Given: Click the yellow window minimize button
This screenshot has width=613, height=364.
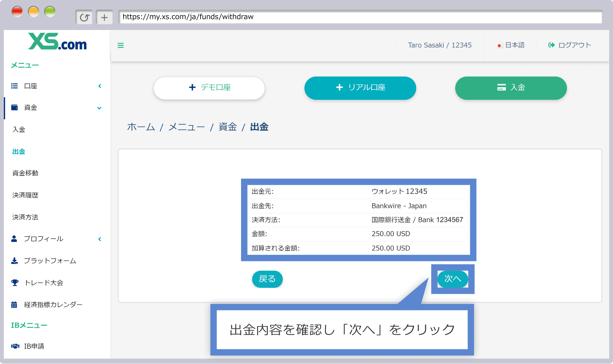Looking at the screenshot, I should click(x=34, y=11).
